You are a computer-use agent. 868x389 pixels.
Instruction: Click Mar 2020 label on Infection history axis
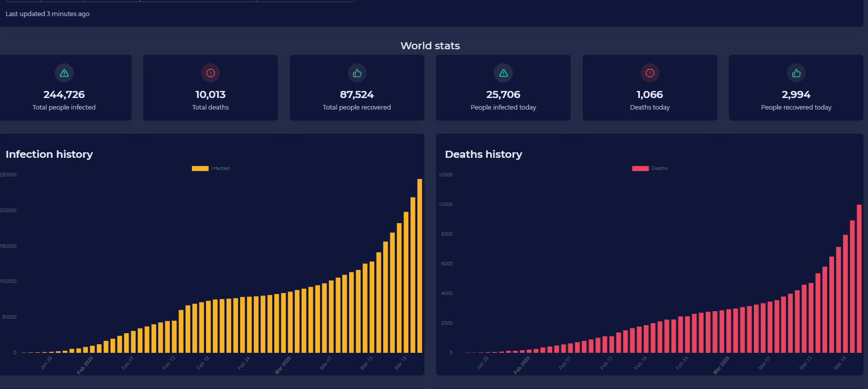tap(283, 365)
